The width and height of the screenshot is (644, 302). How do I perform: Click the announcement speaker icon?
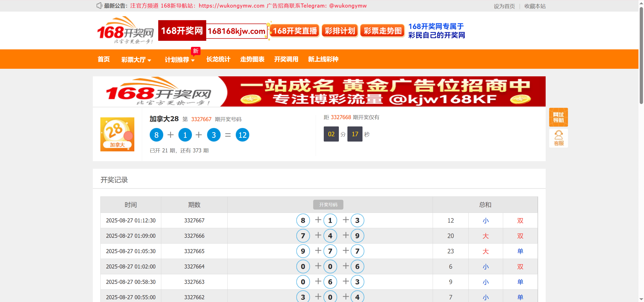click(x=99, y=6)
